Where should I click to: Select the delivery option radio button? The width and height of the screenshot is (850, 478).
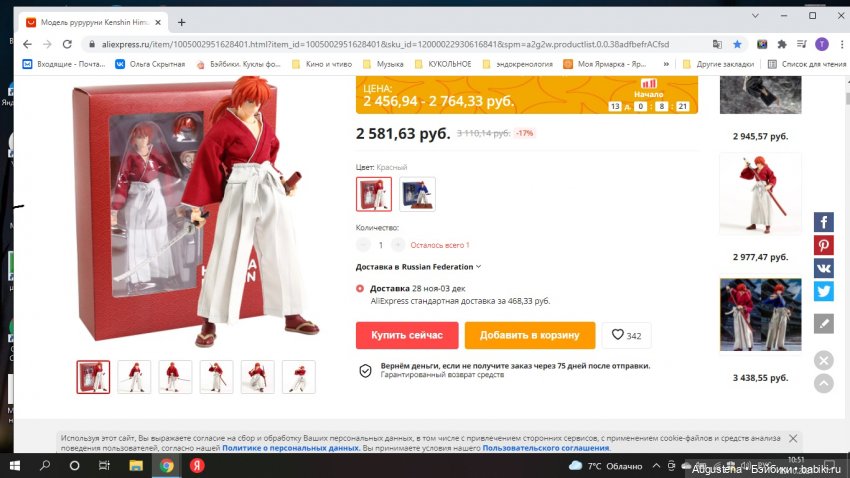(360, 288)
